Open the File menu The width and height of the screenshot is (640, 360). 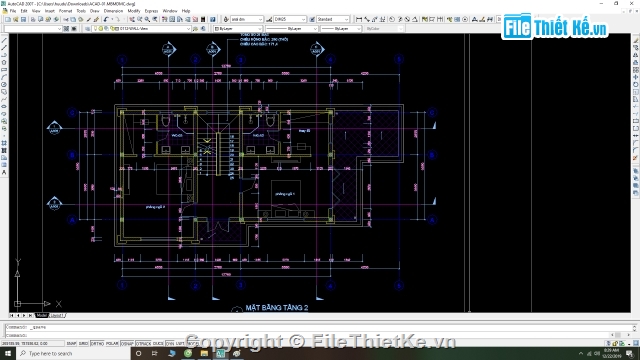coord(13,11)
